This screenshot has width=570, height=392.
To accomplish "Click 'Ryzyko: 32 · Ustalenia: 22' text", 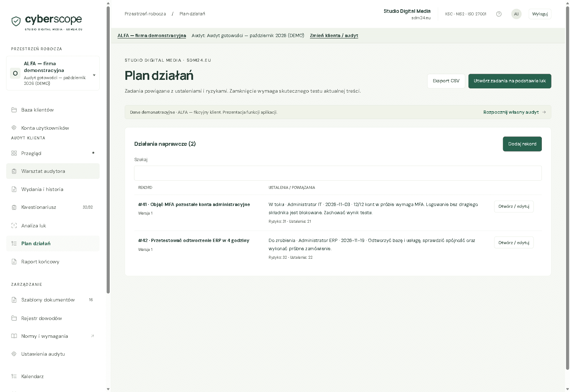I will point(290,257).
